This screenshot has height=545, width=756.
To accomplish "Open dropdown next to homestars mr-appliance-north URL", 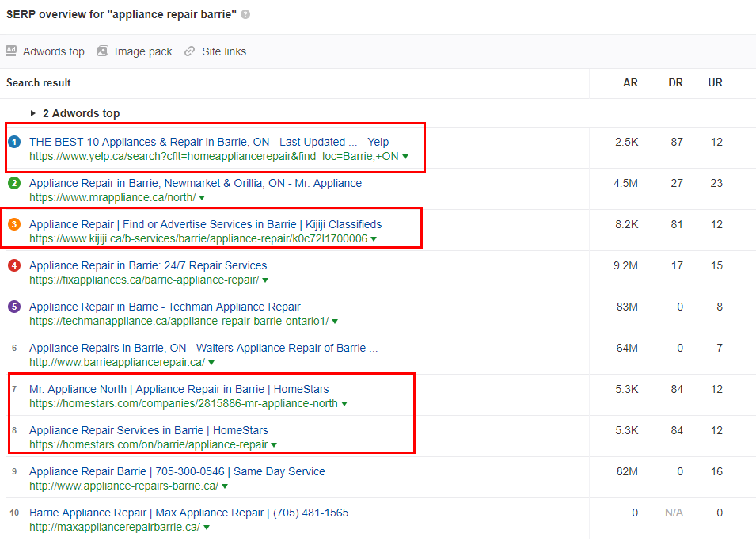I will click(344, 404).
